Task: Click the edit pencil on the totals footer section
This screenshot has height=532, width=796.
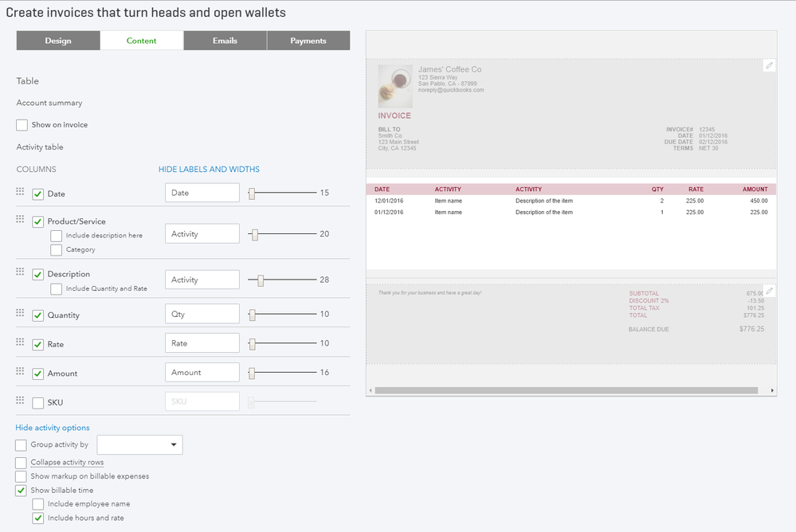Action: pos(768,291)
